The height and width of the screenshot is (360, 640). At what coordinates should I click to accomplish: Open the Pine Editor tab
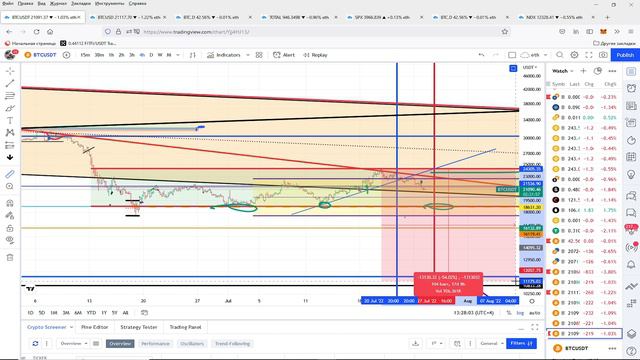pos(95,327)
